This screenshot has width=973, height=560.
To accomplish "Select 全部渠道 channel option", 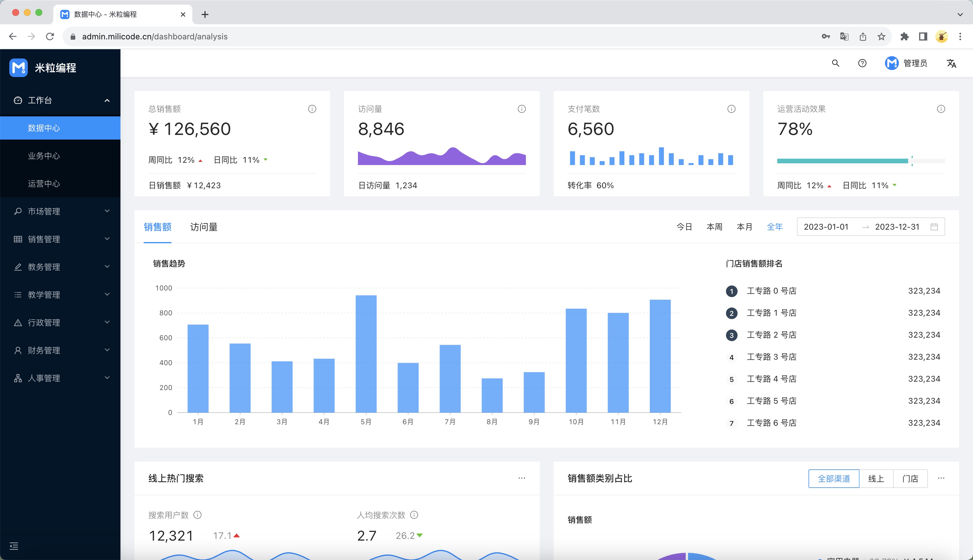I will 834,478.
